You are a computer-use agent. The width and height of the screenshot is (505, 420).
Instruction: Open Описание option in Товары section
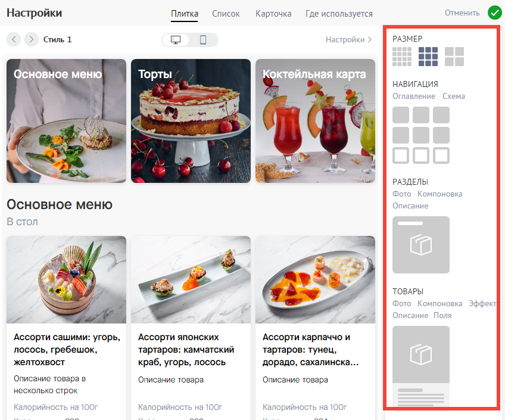(x=410, y=315)
